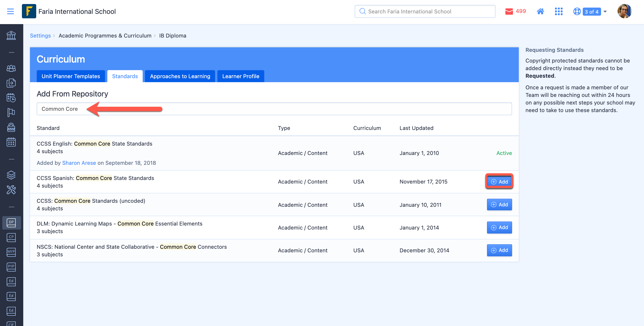Open the stacked layers sidebar icon

11,175
